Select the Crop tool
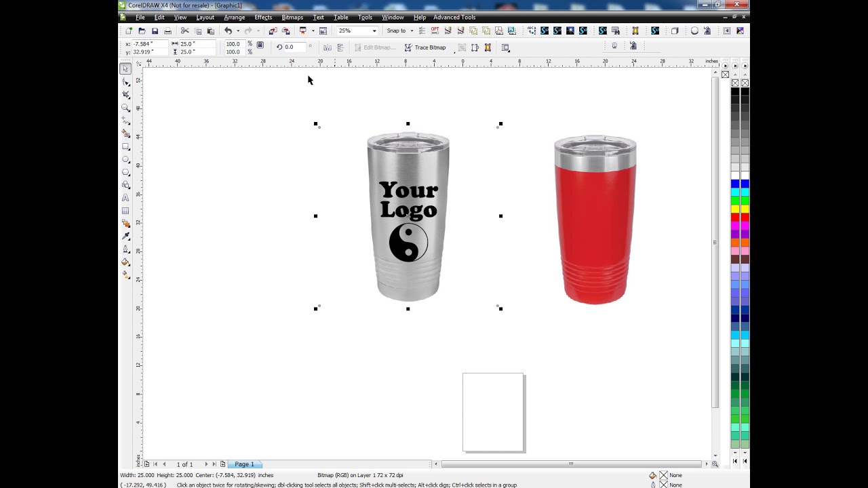 (125, 95)
